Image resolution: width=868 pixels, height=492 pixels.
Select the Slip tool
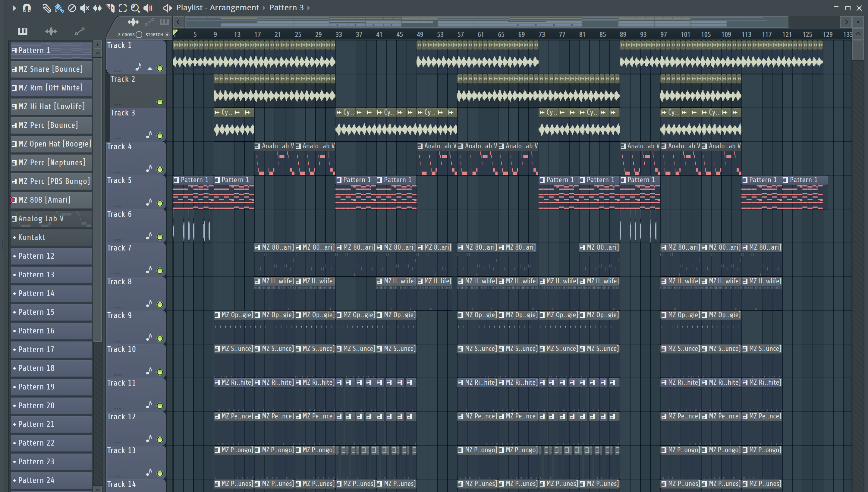pyautogui.click(x=97, y=8)
